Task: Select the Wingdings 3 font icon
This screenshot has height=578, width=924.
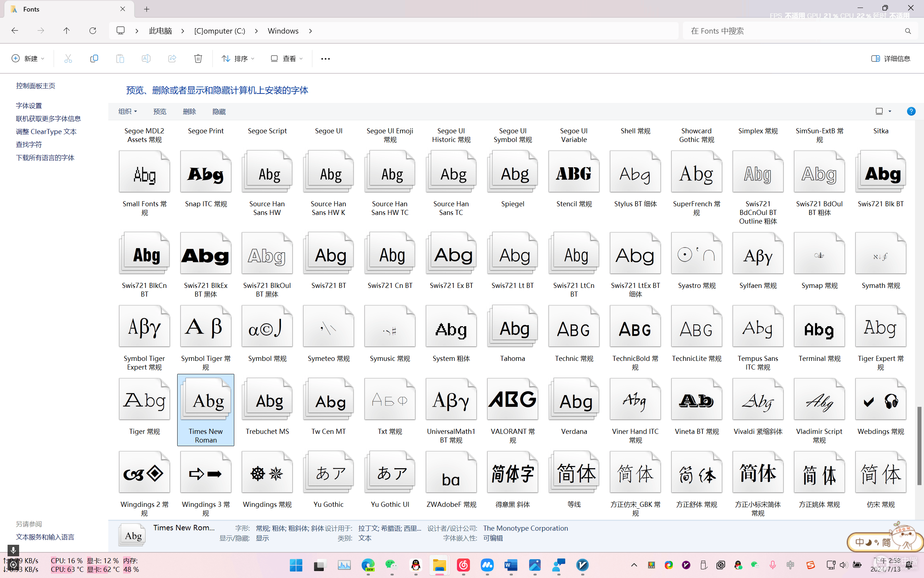Action: point(206,472)
